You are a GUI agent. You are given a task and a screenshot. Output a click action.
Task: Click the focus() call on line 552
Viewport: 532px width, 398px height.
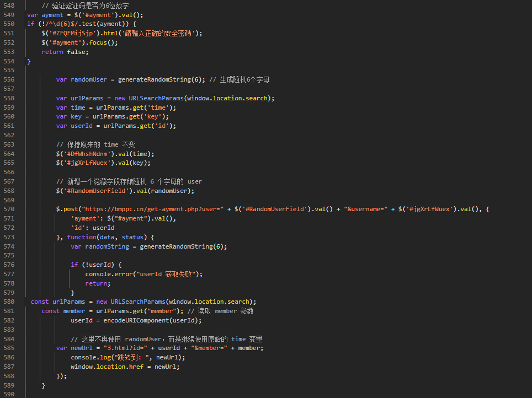(103, 42)
